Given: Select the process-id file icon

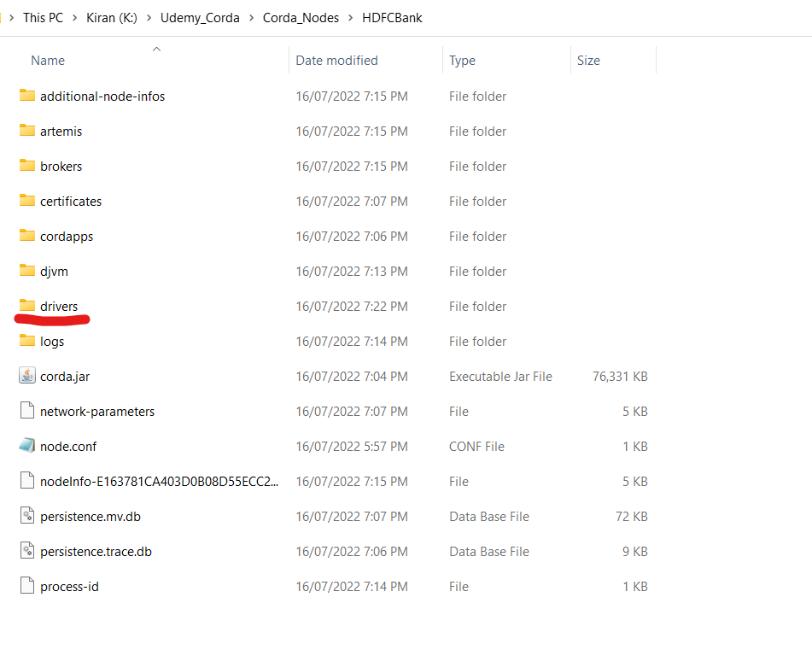Looking at the screenshot, I should point(27,586).
